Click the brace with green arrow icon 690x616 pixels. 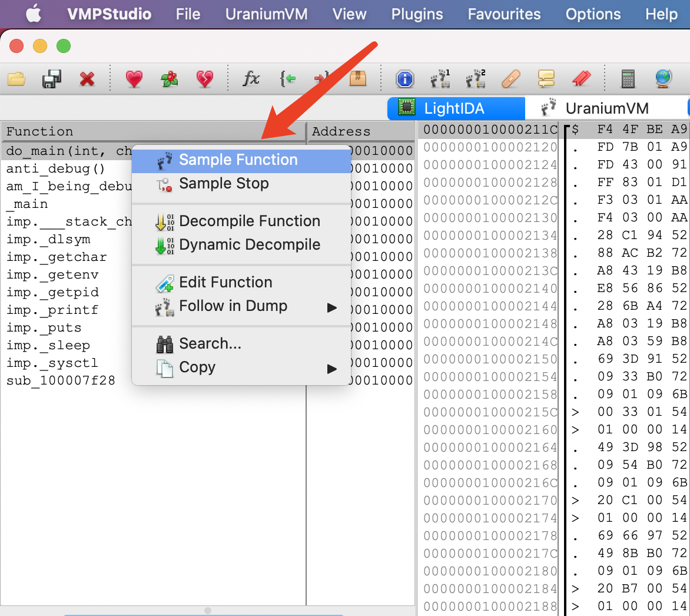coord(287,80)
